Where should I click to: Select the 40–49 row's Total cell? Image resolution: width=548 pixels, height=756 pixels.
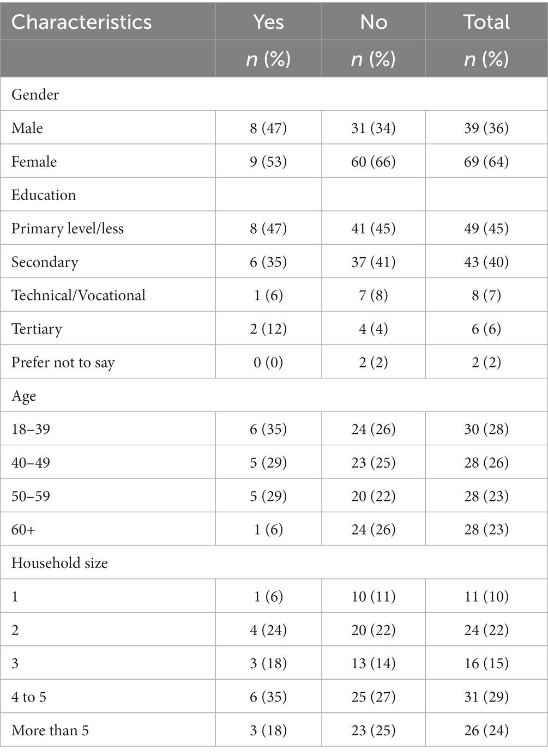tap(486, 463)
